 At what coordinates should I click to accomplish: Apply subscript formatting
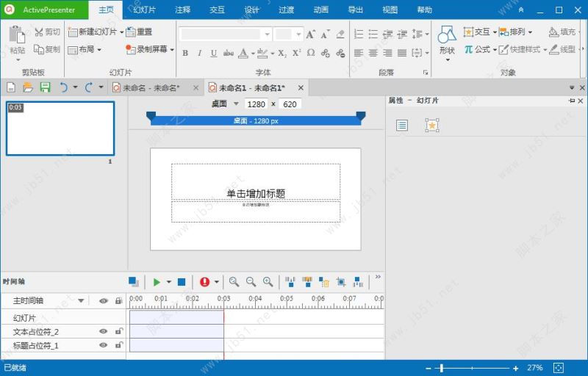pyautogui.click(x=282, y=53)
